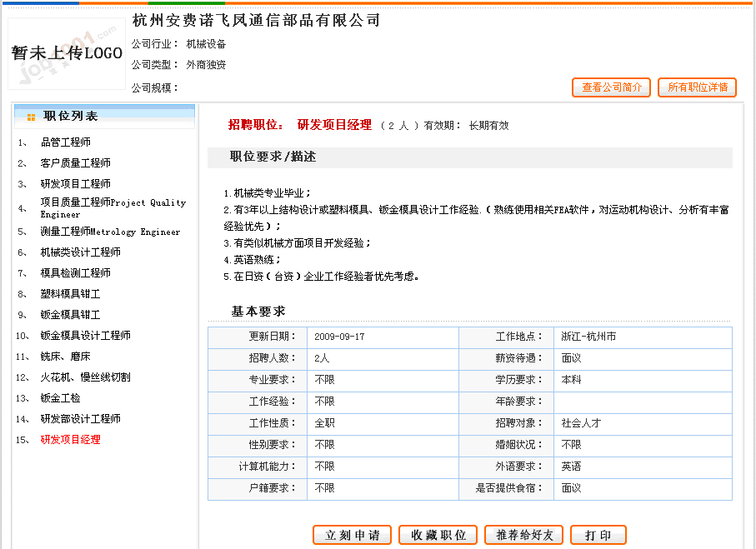756x549 pixels.
Task: Save job with 收藏职位 button
Action: click(438, 535)
